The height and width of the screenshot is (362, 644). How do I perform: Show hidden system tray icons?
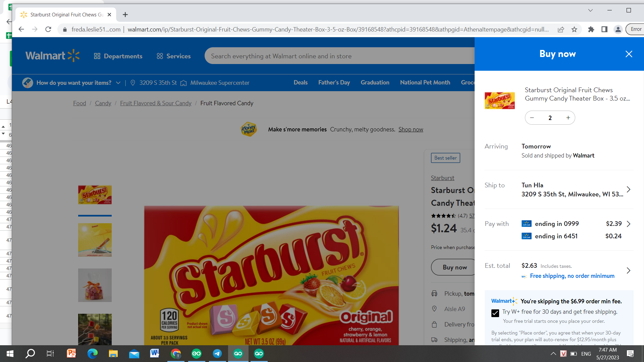(553, 354)
